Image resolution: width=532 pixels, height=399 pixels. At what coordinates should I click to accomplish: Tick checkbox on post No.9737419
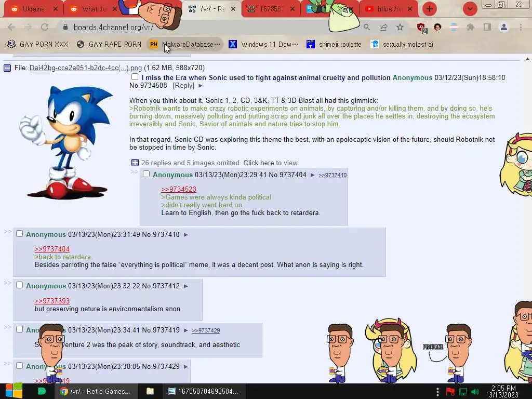pos(19,329)
